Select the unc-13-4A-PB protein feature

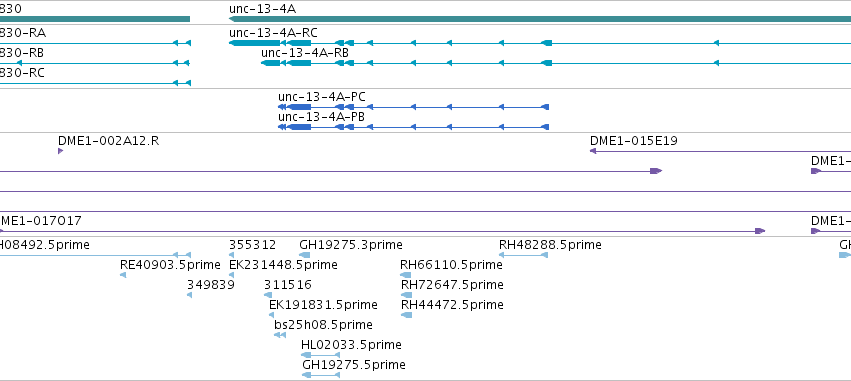(414, 127)
